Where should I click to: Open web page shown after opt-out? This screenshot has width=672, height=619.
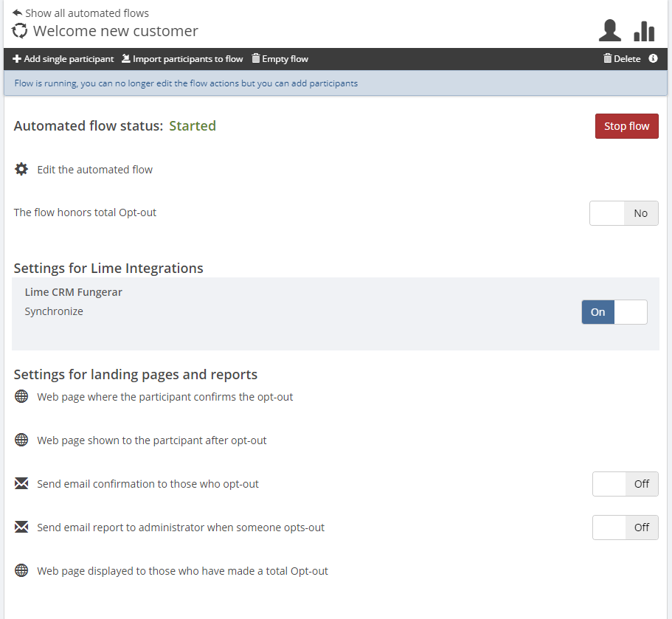[x=151, y=440]
